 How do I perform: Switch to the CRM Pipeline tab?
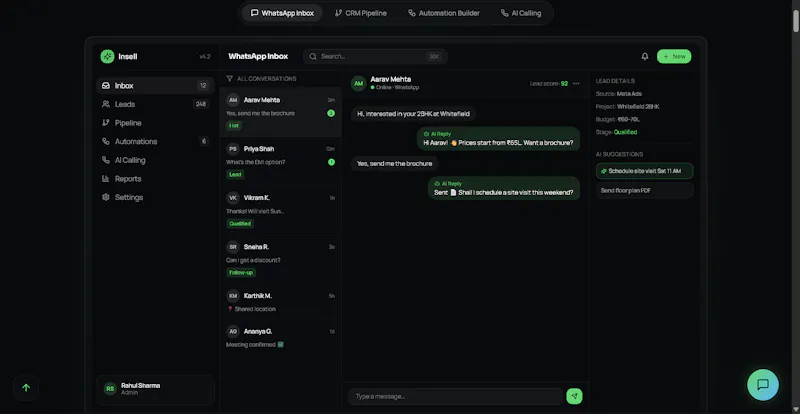click(x=361, y=13)
